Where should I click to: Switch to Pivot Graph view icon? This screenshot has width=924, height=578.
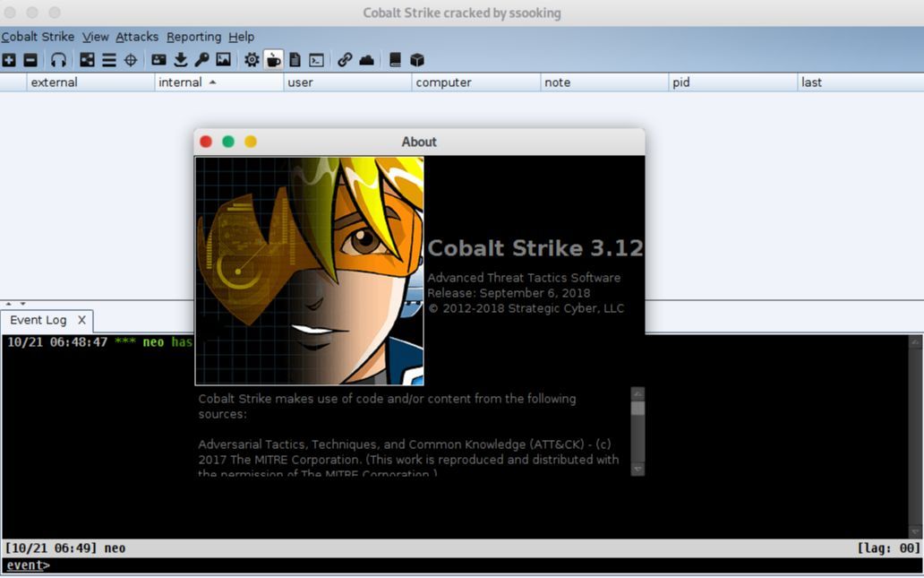tap(87, 59)
